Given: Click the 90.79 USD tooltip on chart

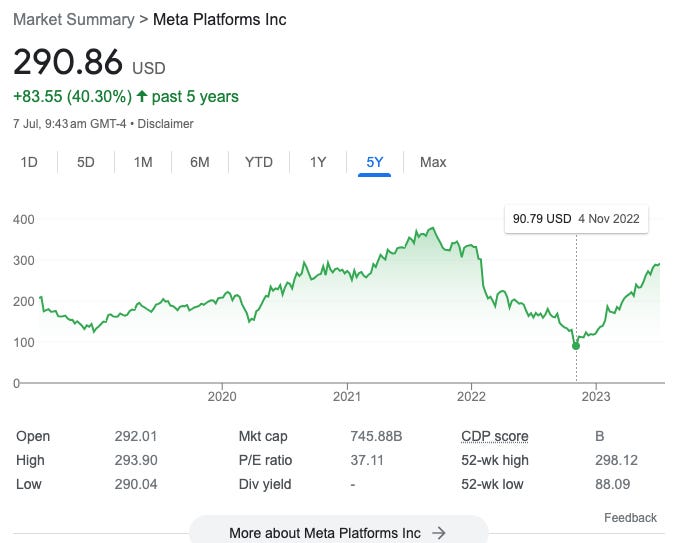Looking at the screenshot, I should [x=576, y=219].
